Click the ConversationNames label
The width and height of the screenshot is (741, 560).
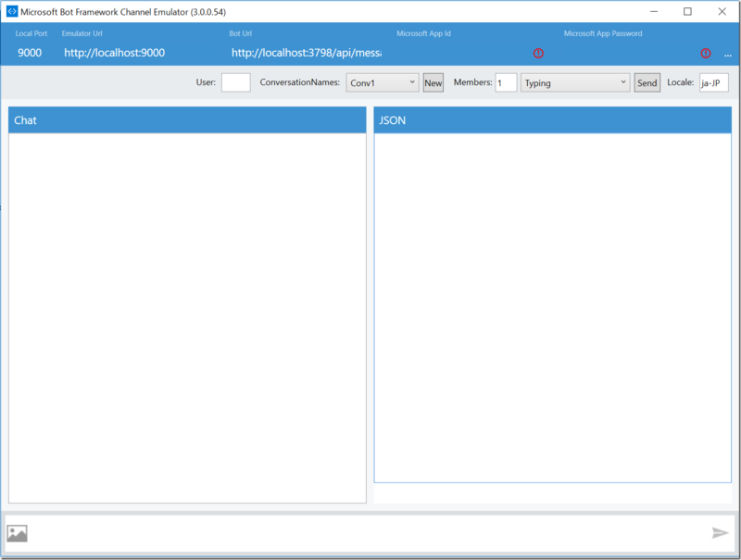[x=299, y=82]
